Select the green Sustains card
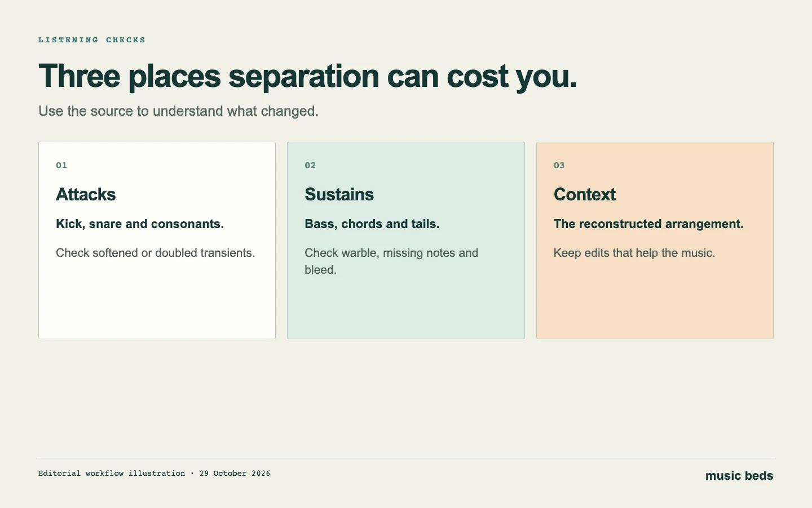This screenshot has height=508, width=812. click(406, 240)
